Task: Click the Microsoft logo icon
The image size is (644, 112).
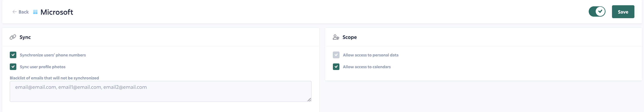Action: point(35,12)
